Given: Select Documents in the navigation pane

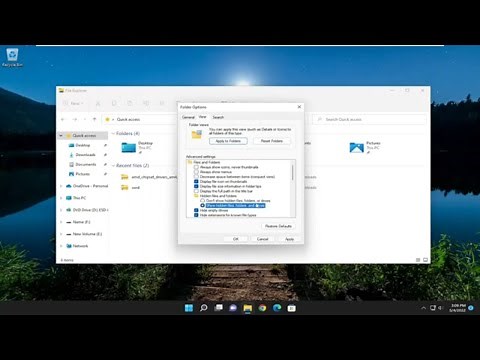Looking at the screenshot, I should pyautogui.click(x=86, y=164).
